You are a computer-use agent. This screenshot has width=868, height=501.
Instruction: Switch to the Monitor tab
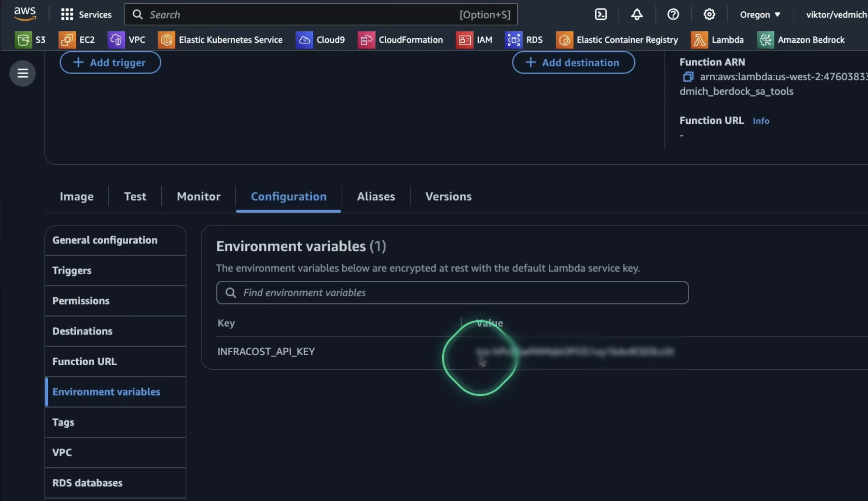tap(198, 196)
